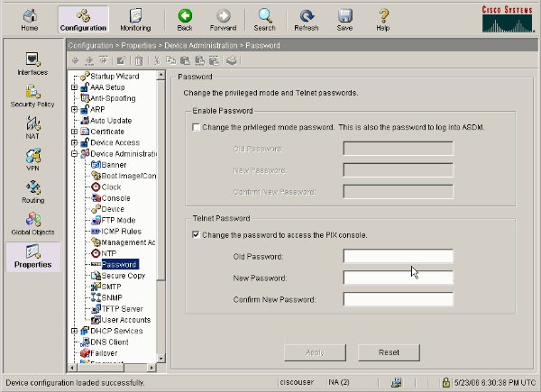Screen dimensions: 541x392
Task: Open FTP Mode tree item
Action: point(118,220)
